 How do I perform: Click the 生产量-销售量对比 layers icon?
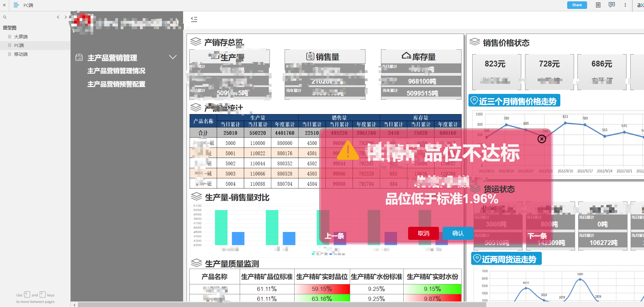pos(196,197)
